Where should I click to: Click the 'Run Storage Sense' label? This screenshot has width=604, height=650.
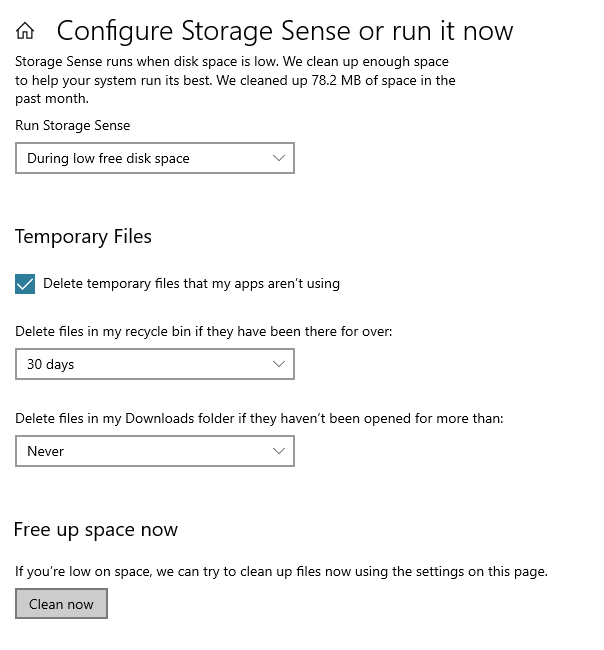point(73,125)
